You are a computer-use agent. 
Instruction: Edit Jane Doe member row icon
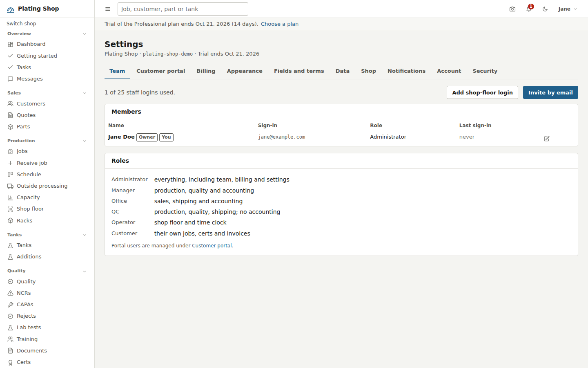coord(547,139)
